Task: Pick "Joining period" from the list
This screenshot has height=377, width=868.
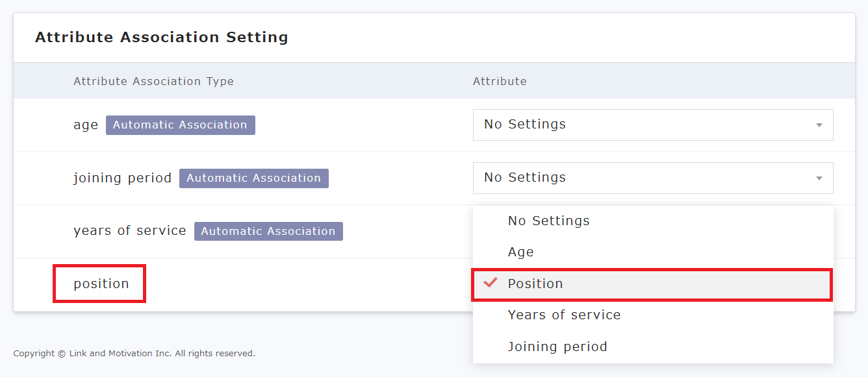Action: pos(557,347)
